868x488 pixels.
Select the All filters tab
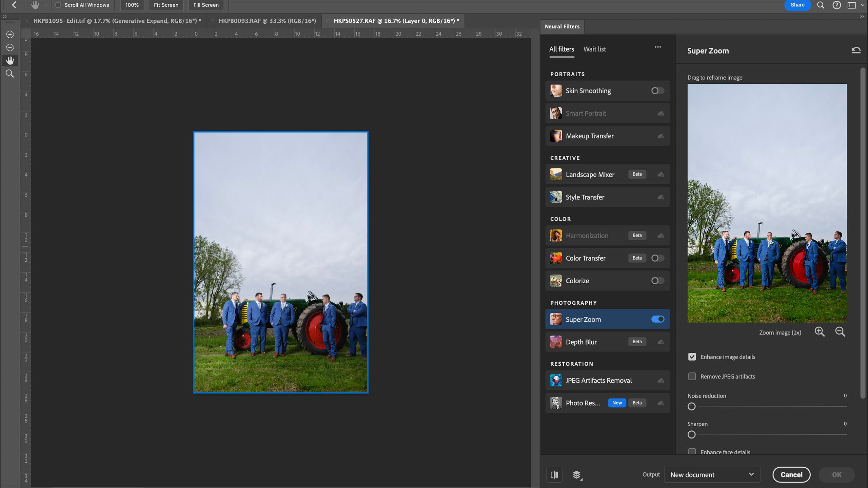point(561,49)
